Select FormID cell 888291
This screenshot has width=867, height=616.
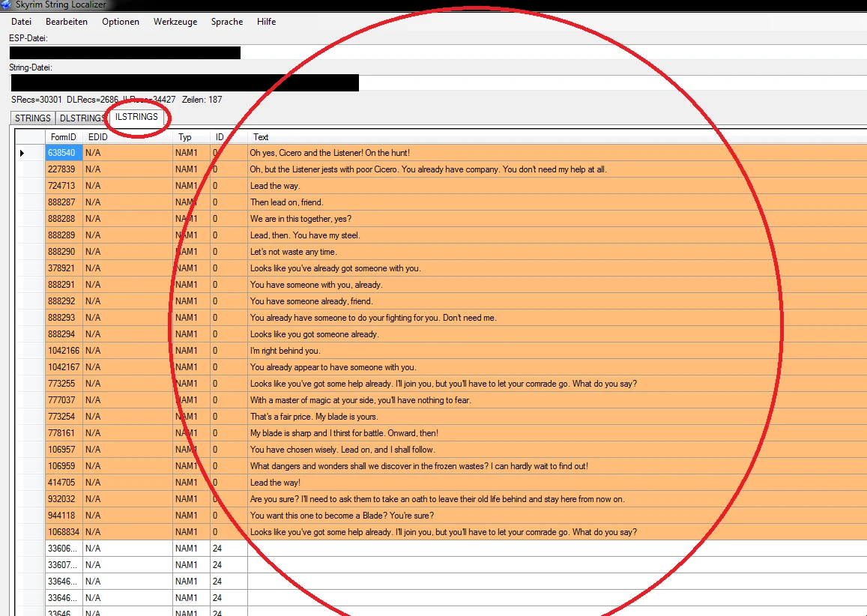[64, 285]
